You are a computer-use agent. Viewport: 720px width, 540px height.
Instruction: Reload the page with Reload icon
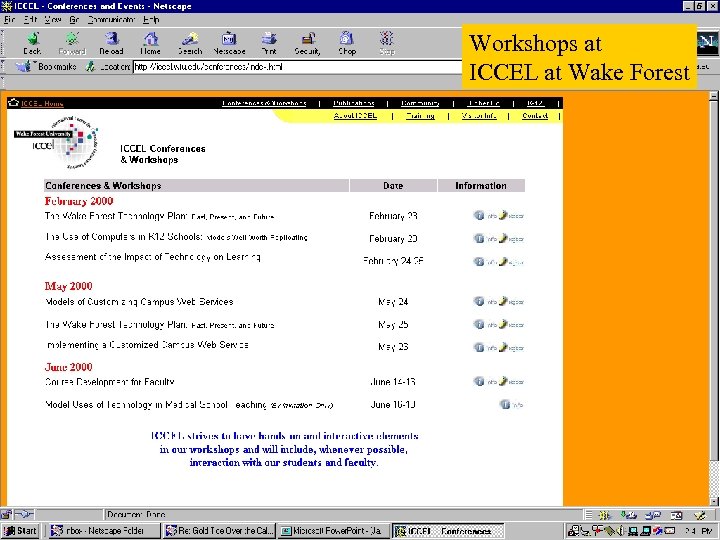pyautogui.click(x=111, y=43)
